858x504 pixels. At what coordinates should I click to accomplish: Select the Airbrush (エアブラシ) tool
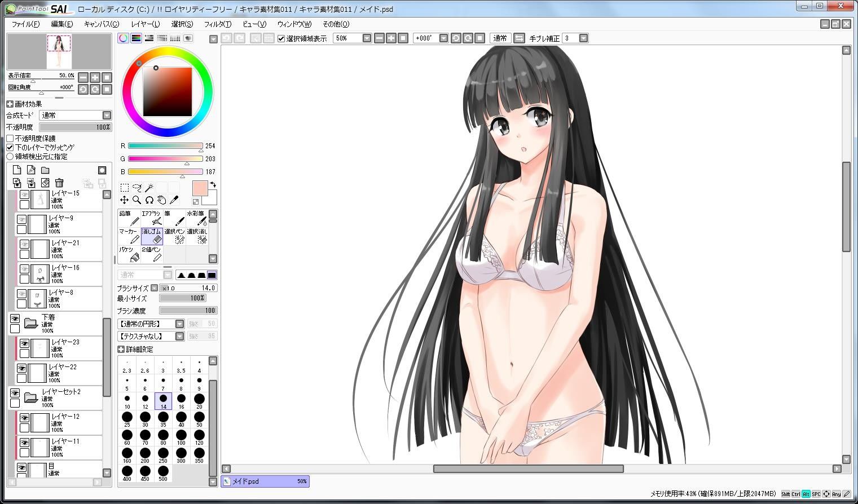pyautogui.click(x=152, y=218)
